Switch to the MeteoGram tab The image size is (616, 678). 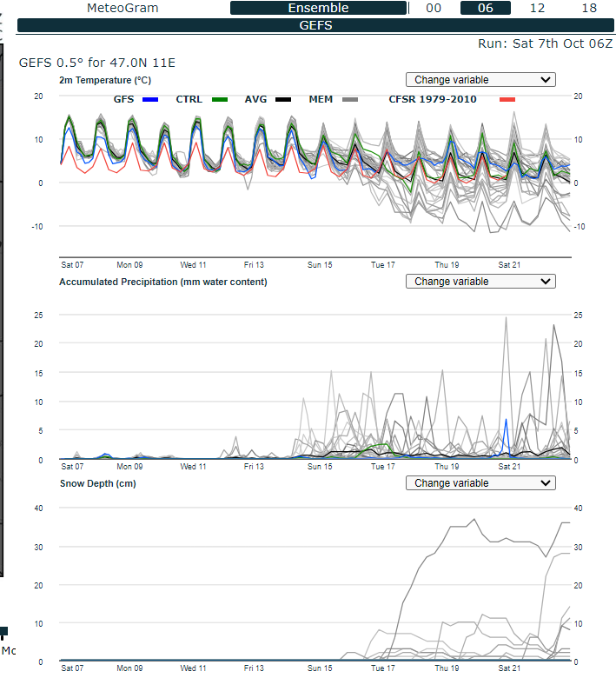pyautogui.click(x=123, y=8)
